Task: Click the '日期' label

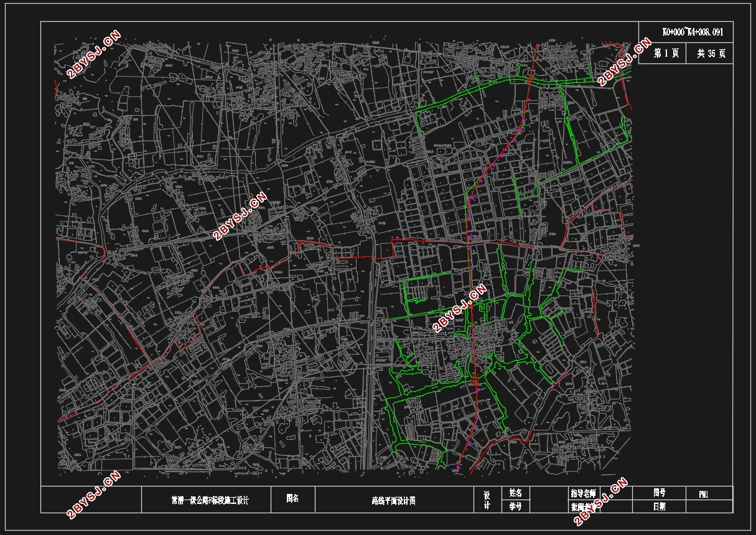Action: pos(659,506)
